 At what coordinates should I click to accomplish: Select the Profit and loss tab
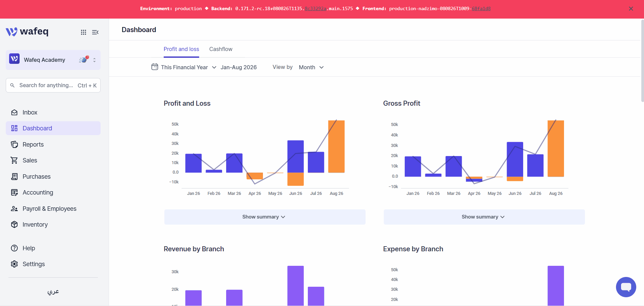coord(181,49)
